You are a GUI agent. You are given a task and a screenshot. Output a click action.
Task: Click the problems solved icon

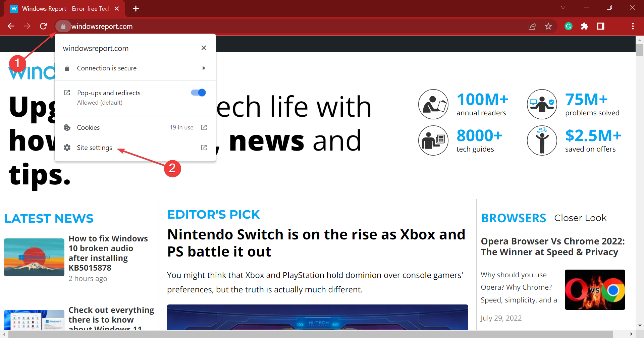[x=542, y=104]
